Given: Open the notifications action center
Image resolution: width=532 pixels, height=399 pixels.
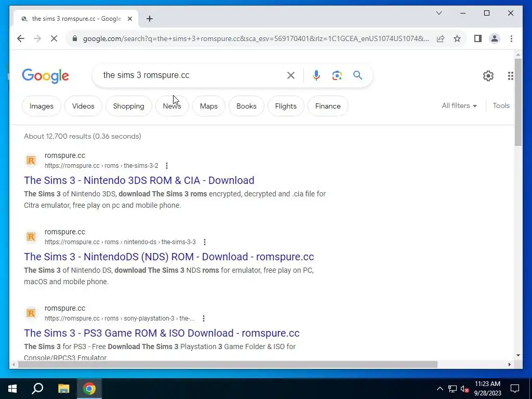Looking at the screenshot, I should (515, 389).
